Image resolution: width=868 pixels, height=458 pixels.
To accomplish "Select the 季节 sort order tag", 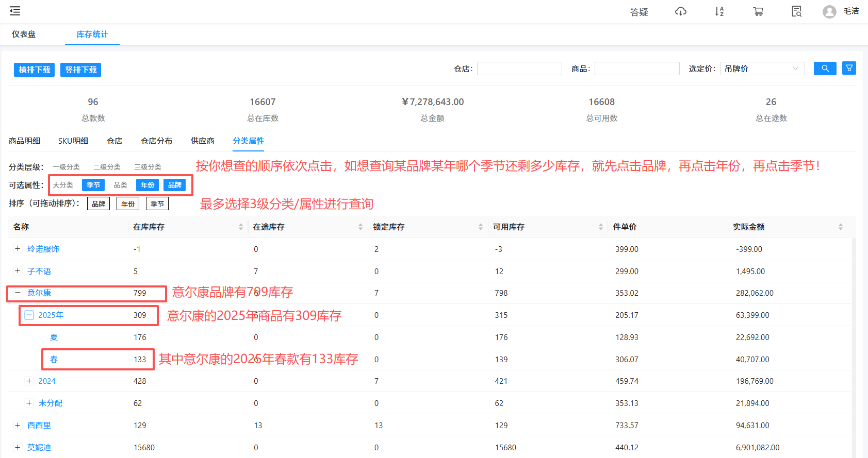I will click(157, 204).
